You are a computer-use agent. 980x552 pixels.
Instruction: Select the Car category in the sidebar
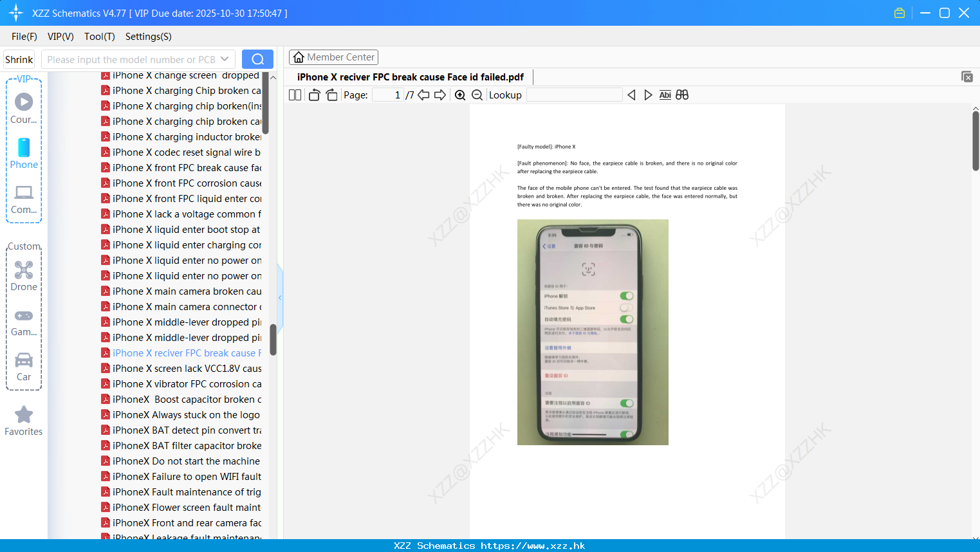point(24,367)
